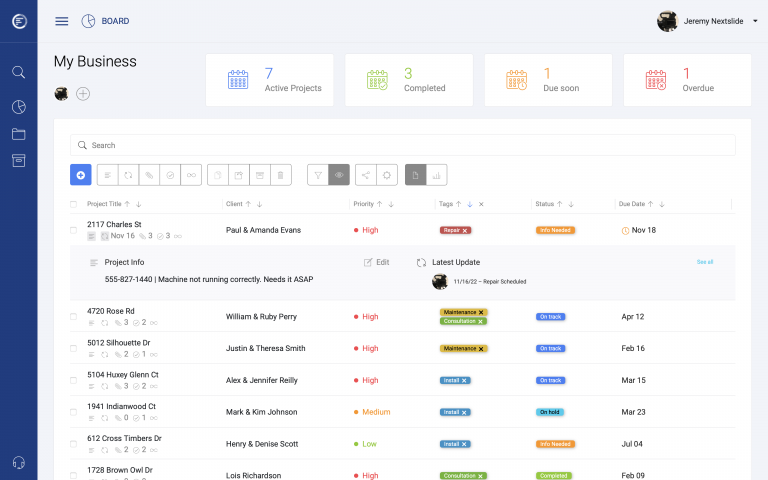Remove the Maintenance tag on 5012 Silhouette Dr

(x=481, y=349)
